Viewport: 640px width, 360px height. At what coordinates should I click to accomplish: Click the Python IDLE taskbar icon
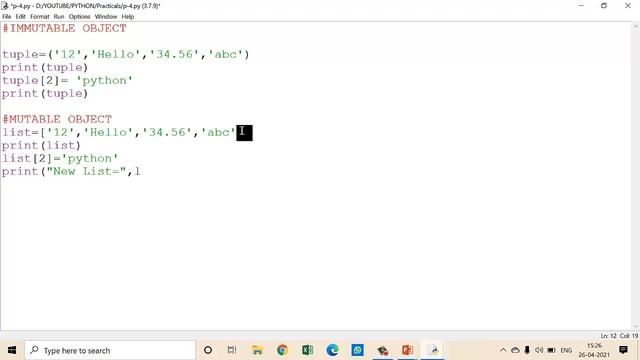(x=433, y=350)
